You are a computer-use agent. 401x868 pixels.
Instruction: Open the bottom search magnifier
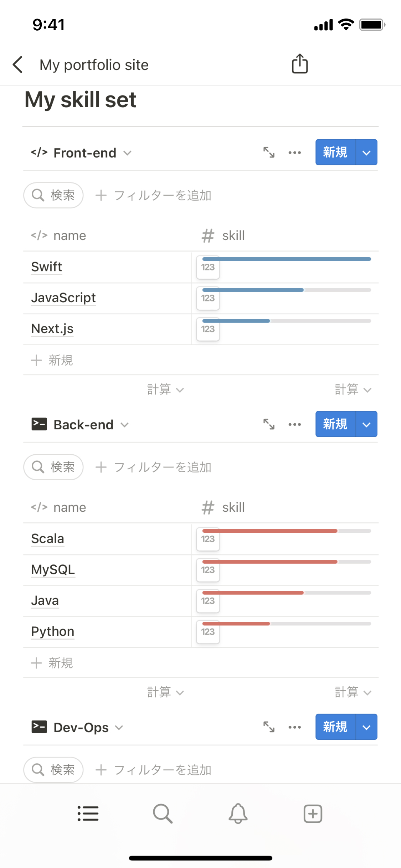tap(163, 813)
